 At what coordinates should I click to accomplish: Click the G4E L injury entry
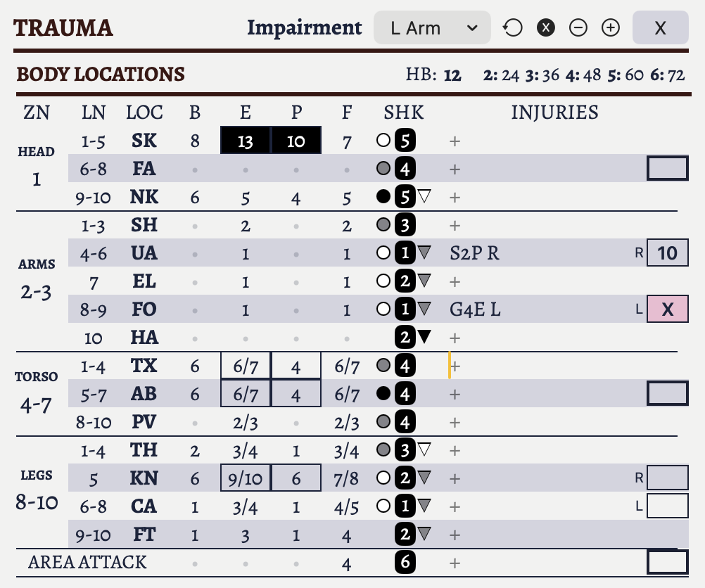pyautogui.click(x=475, y=309)
